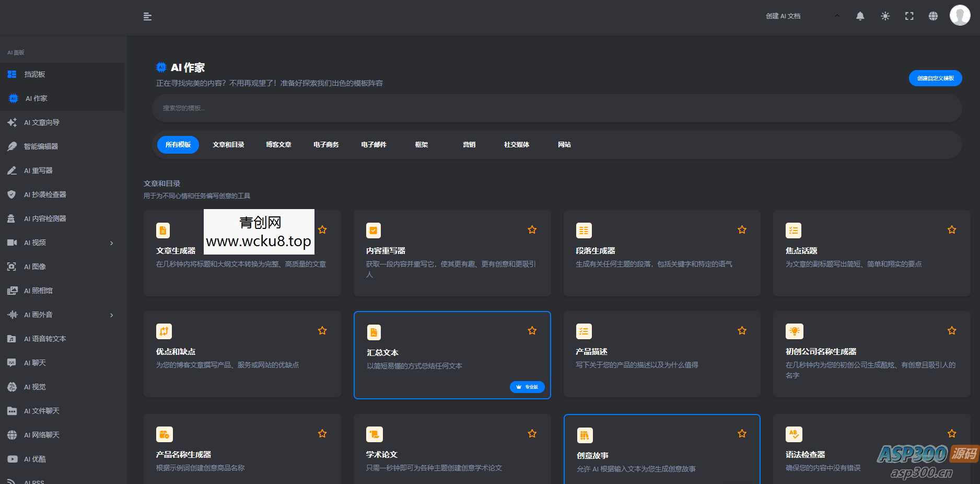Switch to the 社交媒体 tab
The height and width of the screenshot is (484, 980).
click(x=516, y=145)
